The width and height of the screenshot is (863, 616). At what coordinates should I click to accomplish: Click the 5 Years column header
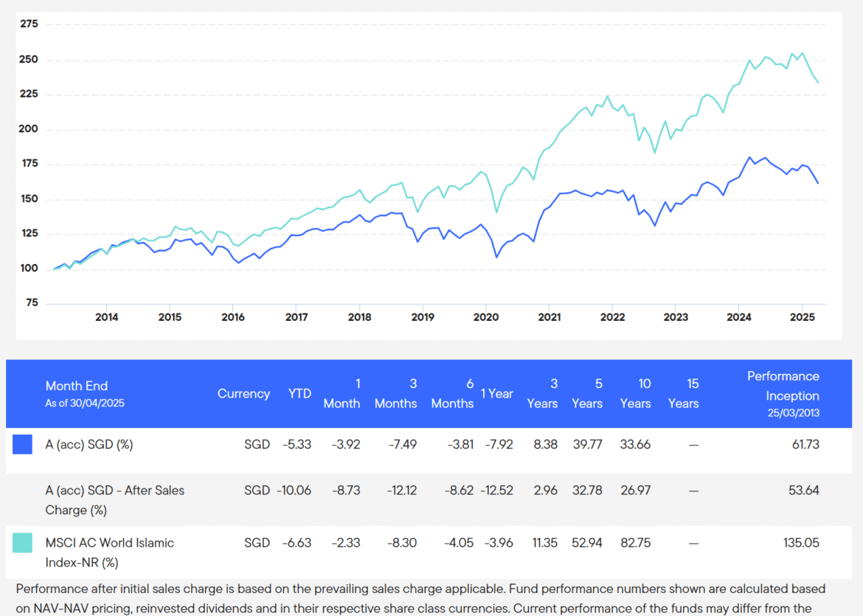coord(587,394)
